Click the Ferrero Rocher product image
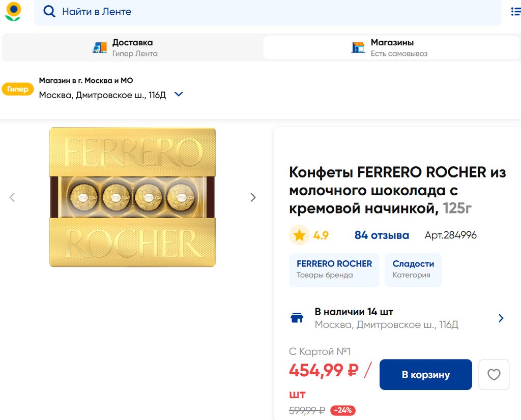 tap(132, 197)
